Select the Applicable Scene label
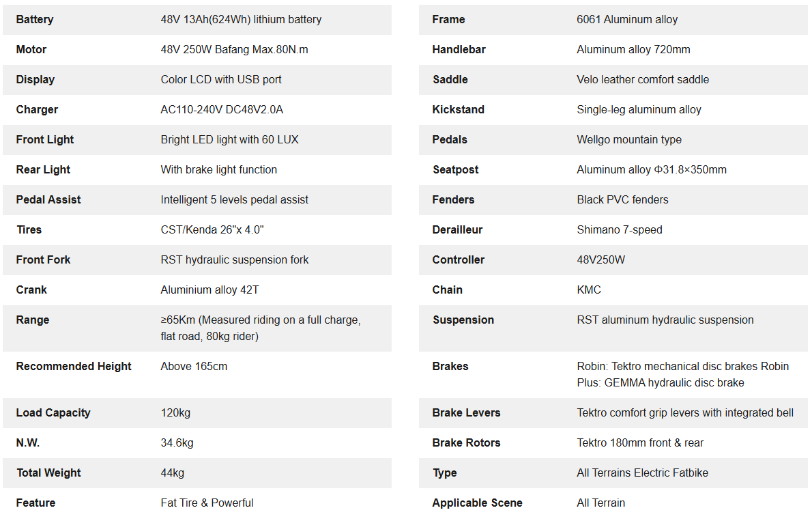This screenshot has width=812, height=521. tap(477, 503)
